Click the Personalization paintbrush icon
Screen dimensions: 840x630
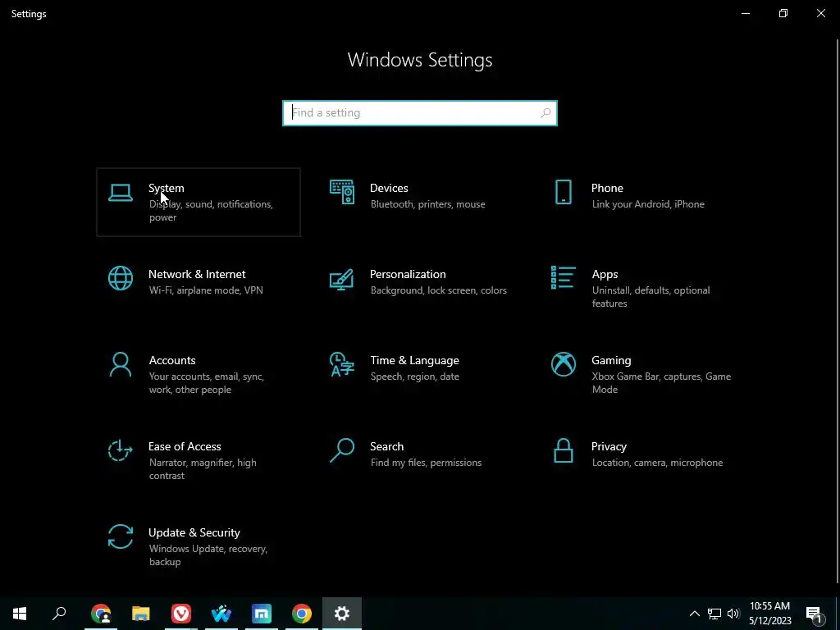point(342,279)
